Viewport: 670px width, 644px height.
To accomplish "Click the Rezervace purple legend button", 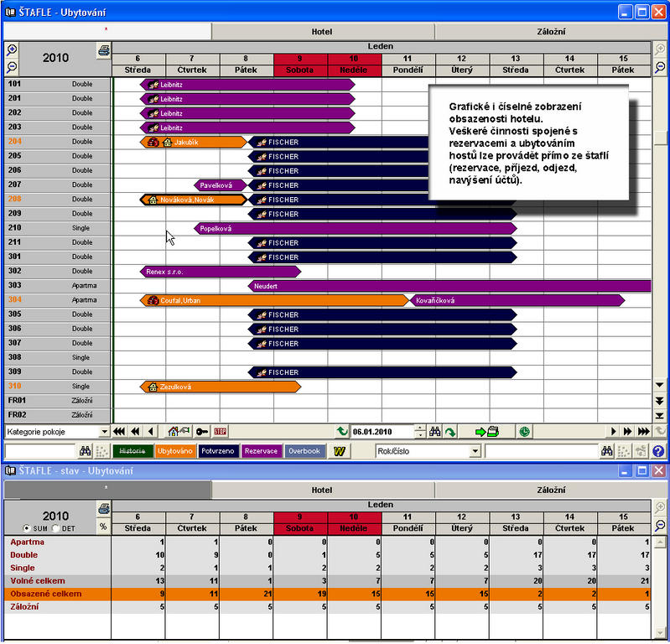I will (x=262, y=451).
